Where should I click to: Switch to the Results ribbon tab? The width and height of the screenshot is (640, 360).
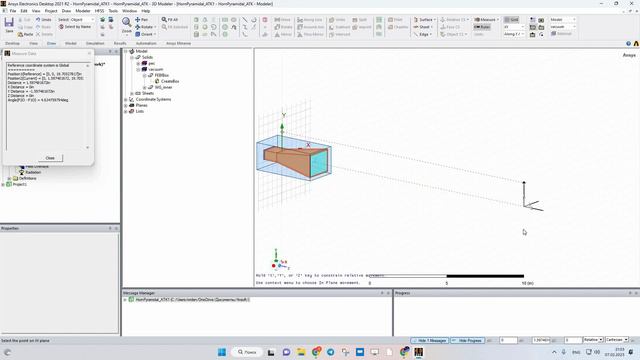click(x=120, y=43)
